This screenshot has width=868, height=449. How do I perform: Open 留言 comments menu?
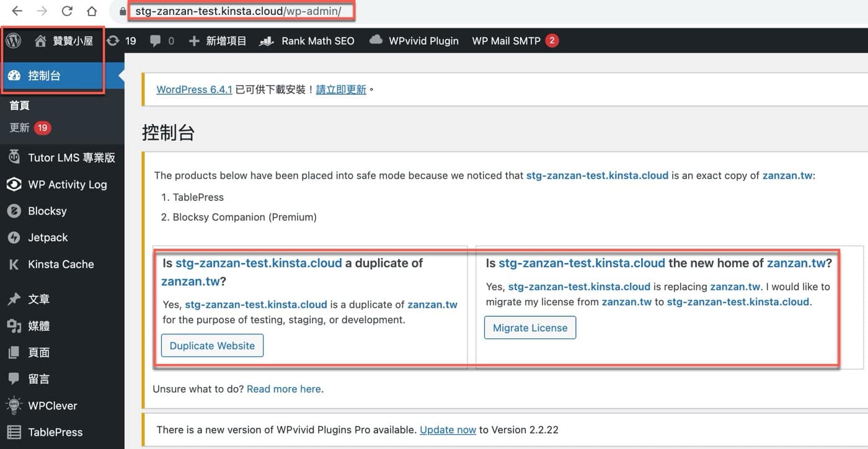(x=62, y=379)
